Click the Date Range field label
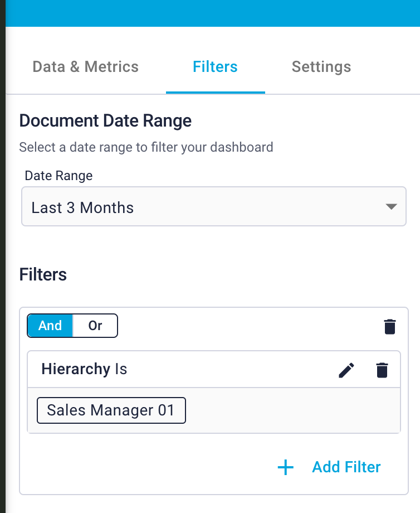Image resolution: width=420 pixels, height=513 pixels. coord(58,176)
